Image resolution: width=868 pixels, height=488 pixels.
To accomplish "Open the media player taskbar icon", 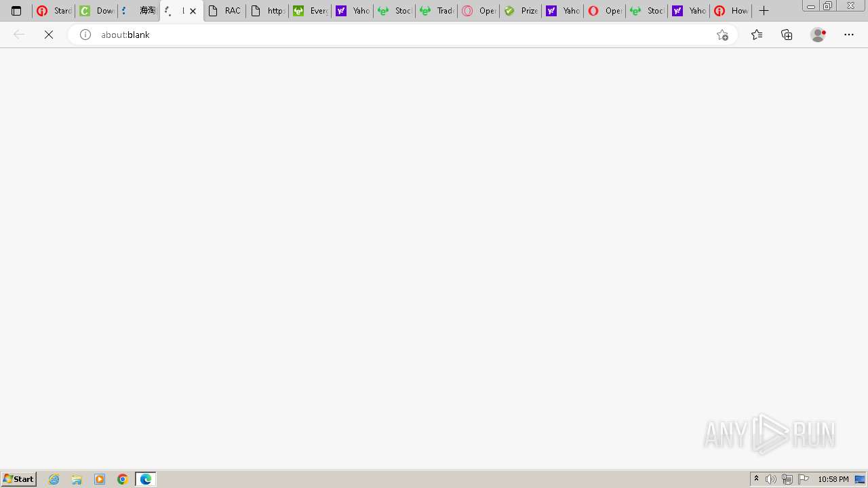I will tap(100, 479).
